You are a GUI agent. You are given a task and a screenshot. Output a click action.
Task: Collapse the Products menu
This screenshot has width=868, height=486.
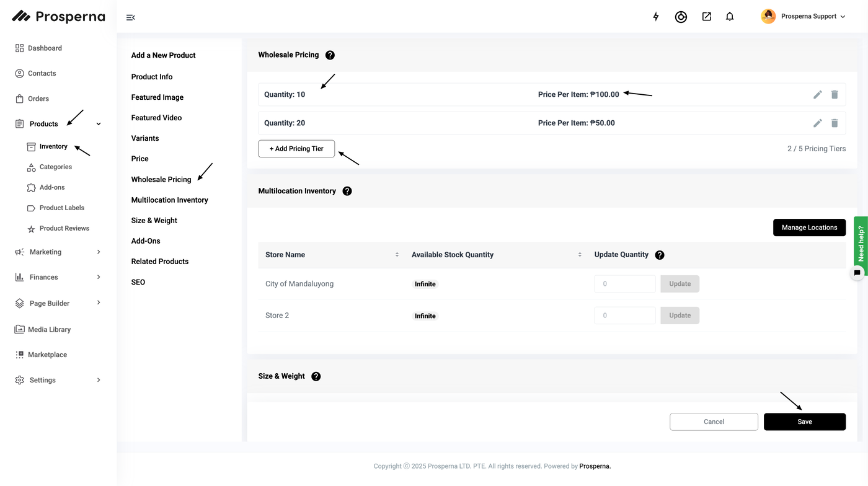99,124
